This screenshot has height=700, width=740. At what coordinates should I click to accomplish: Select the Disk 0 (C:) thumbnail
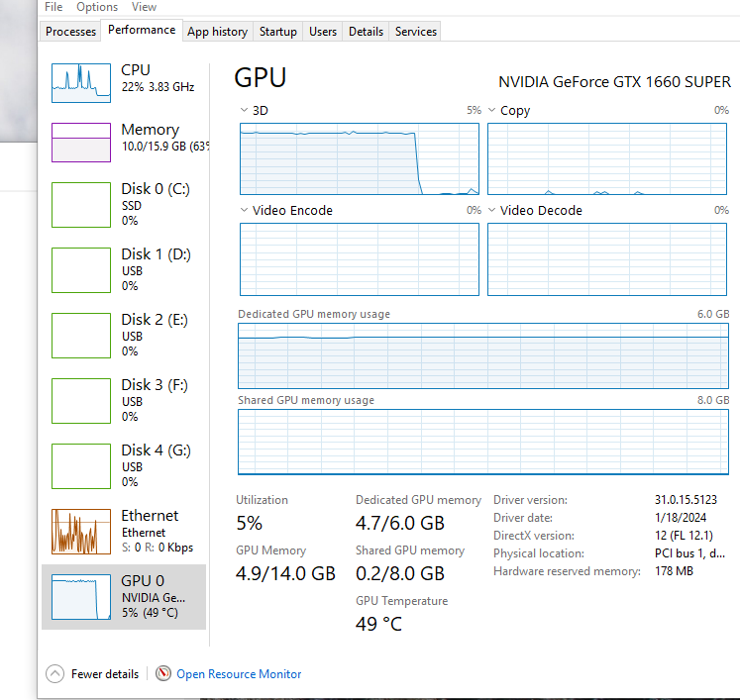[81, 205]
